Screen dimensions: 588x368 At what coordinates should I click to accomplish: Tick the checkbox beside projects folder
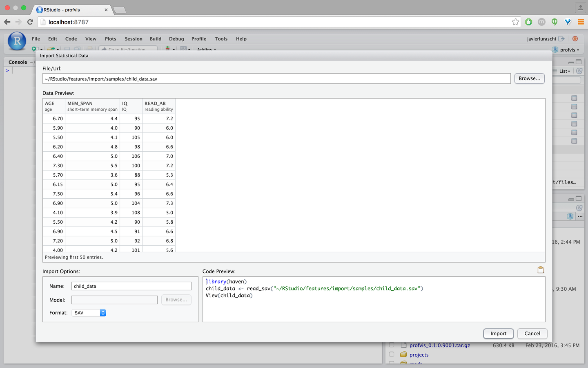[392, 355]
